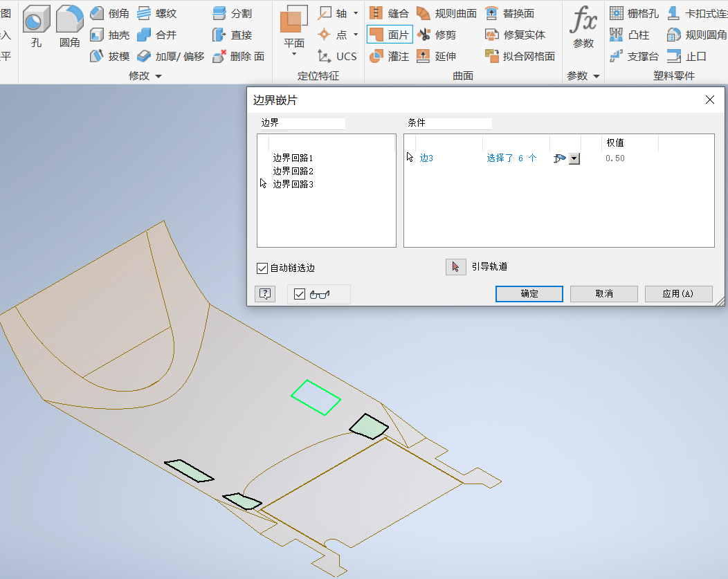The width and height of the screenshot is (728, 579).
Task: Select the 平面 work plane tool
Action: [294, 26]
